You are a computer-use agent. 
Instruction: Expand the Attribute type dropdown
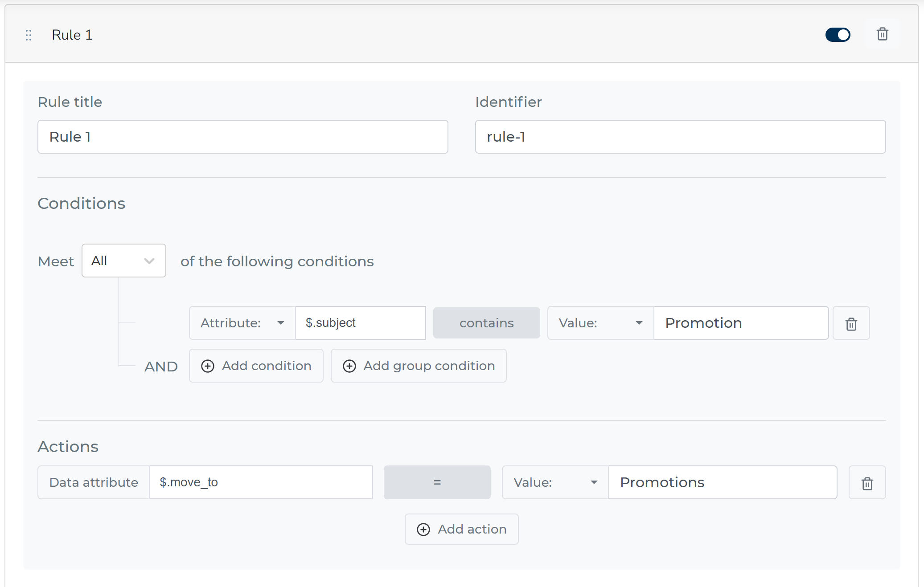[242, 323]
